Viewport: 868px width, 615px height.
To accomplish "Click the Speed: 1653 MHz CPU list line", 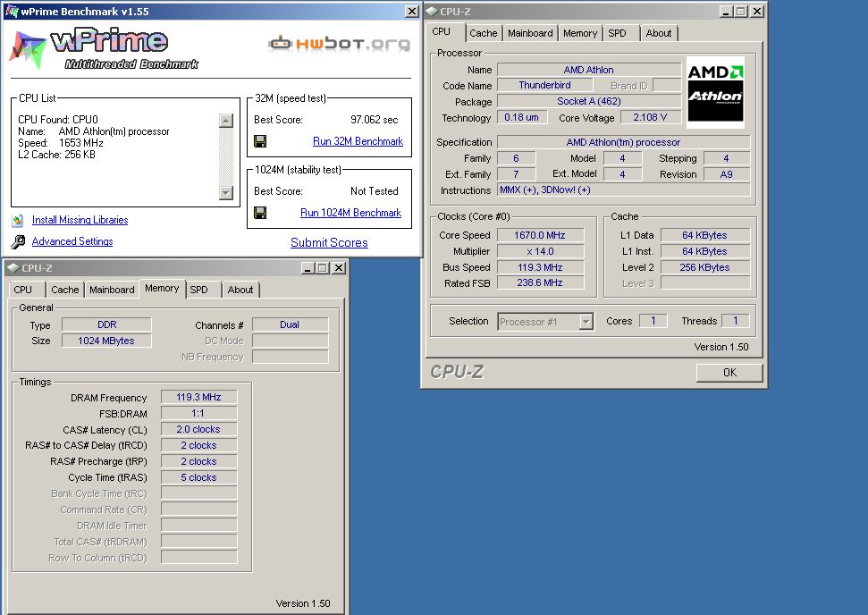I will point(60,143).
